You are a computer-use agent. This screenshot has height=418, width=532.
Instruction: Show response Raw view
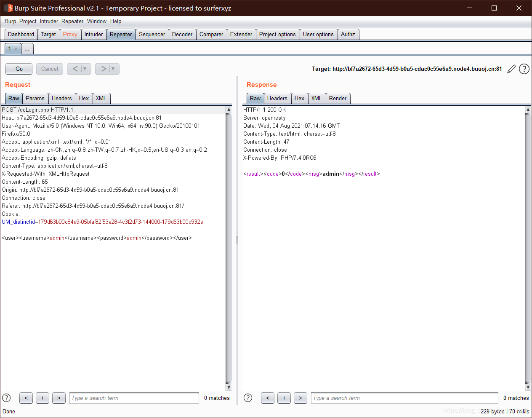(255, 98)
